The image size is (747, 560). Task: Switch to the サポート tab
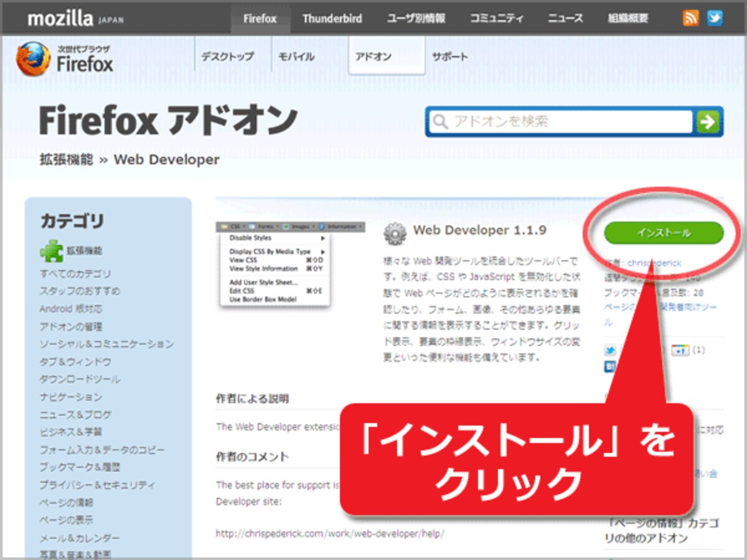(450, 57)
